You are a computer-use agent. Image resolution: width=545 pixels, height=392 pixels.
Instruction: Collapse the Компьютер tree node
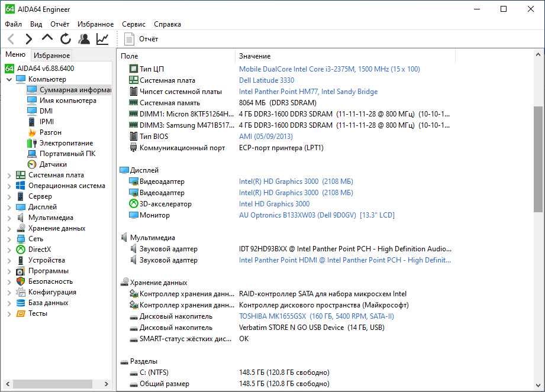[9, 79]
